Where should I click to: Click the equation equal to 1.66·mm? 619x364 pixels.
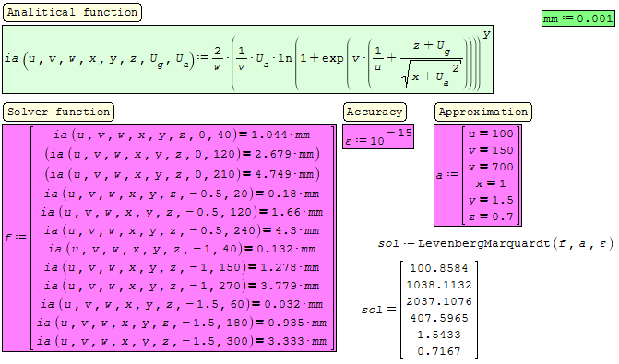pos(182,212)
